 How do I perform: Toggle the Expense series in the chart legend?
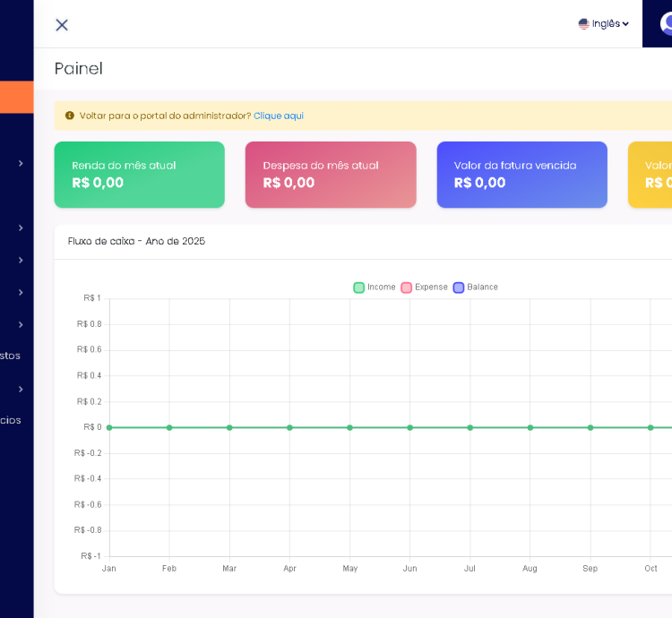(424, 288)
